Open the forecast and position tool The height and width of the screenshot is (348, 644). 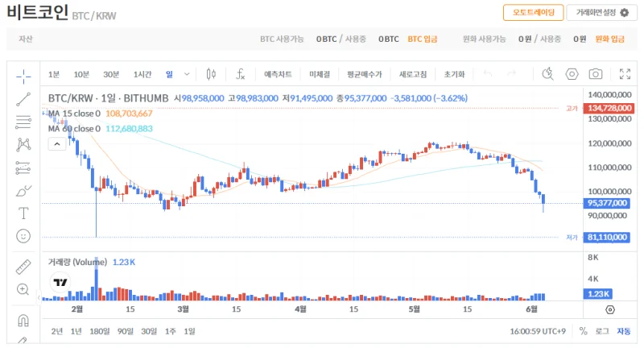click(x=23, y=168)
